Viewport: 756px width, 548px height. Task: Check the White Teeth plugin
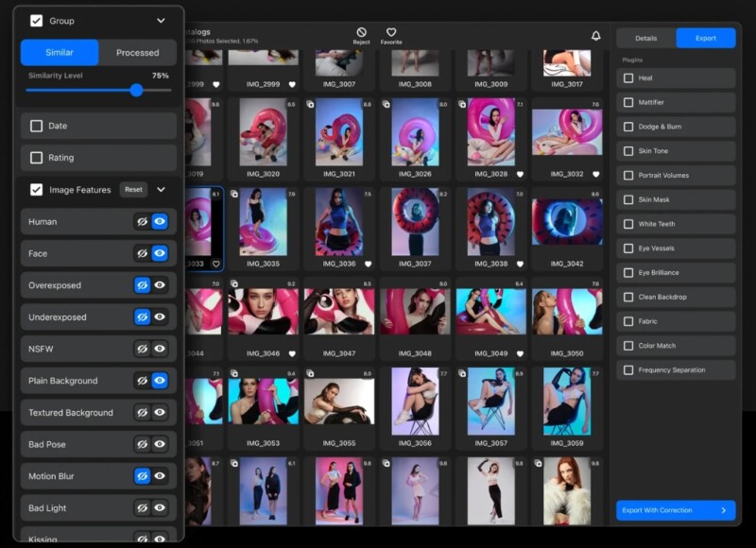point(628,224)
